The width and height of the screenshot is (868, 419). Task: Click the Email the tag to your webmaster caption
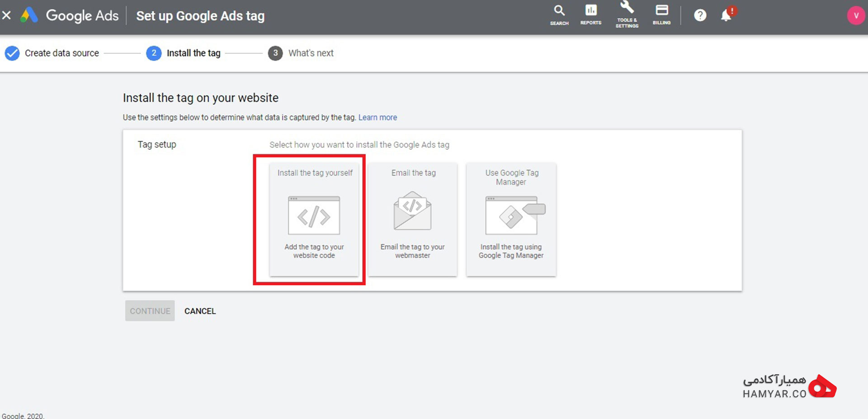[413, 251]
